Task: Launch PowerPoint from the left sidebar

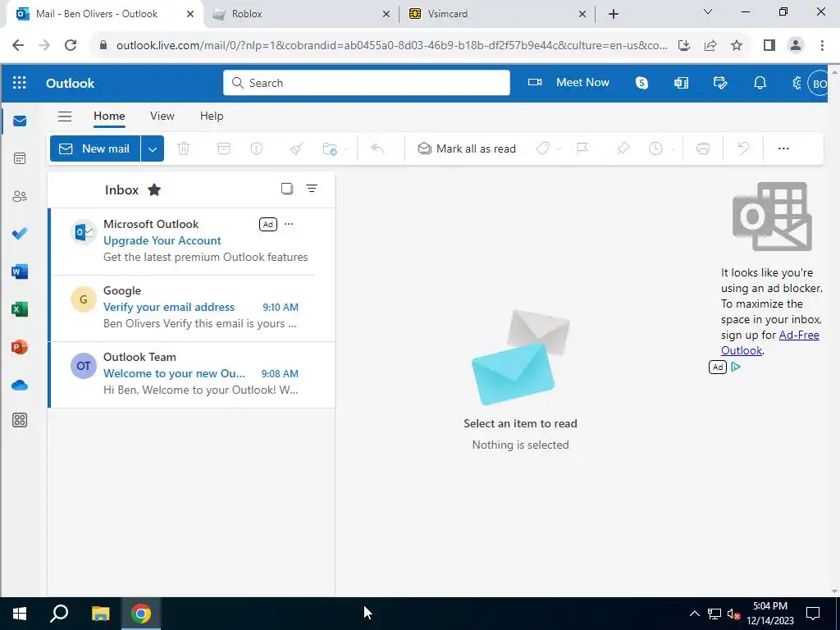Action: pos(20,347)
